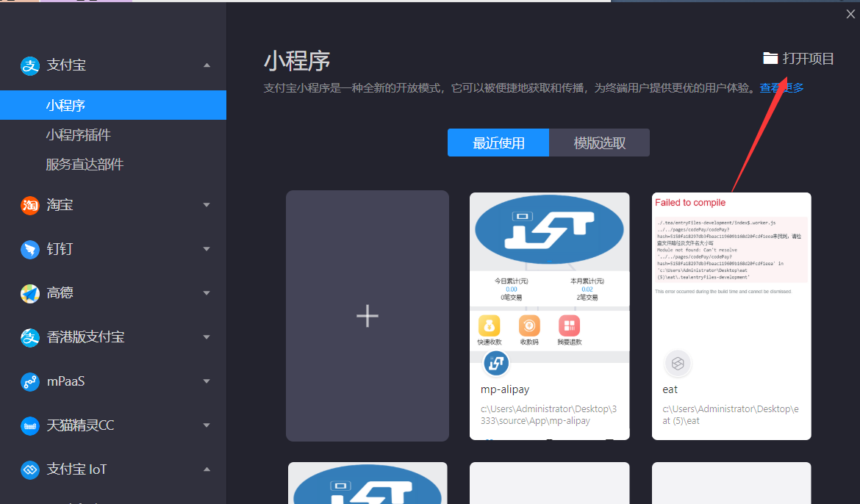Click the eat project name

pos(670,389)
